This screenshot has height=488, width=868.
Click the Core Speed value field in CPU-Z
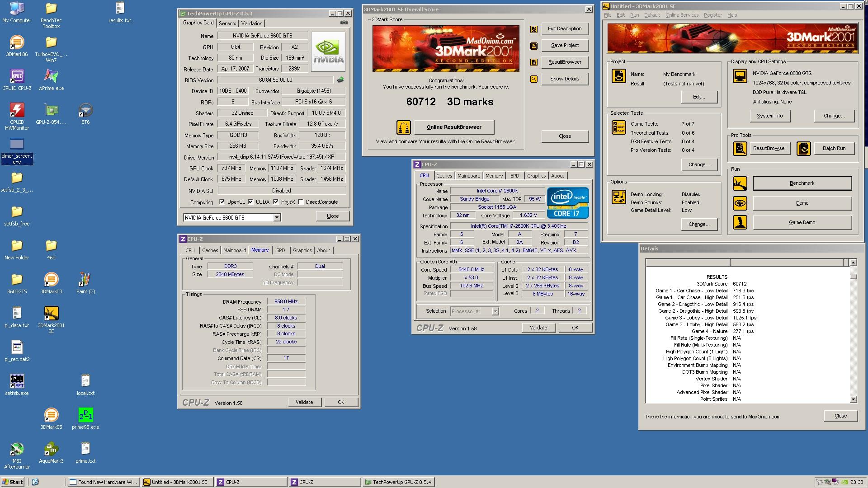click(471, 270)
